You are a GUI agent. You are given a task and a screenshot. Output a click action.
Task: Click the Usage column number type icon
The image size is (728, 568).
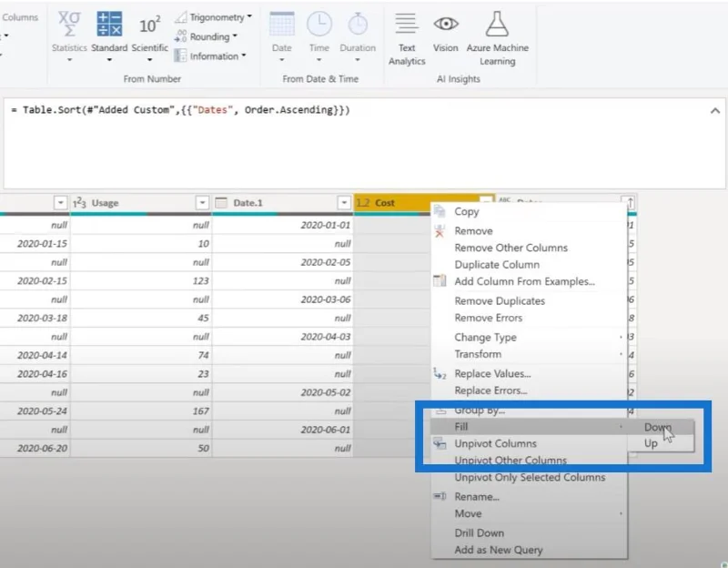[x=79, y=203]
